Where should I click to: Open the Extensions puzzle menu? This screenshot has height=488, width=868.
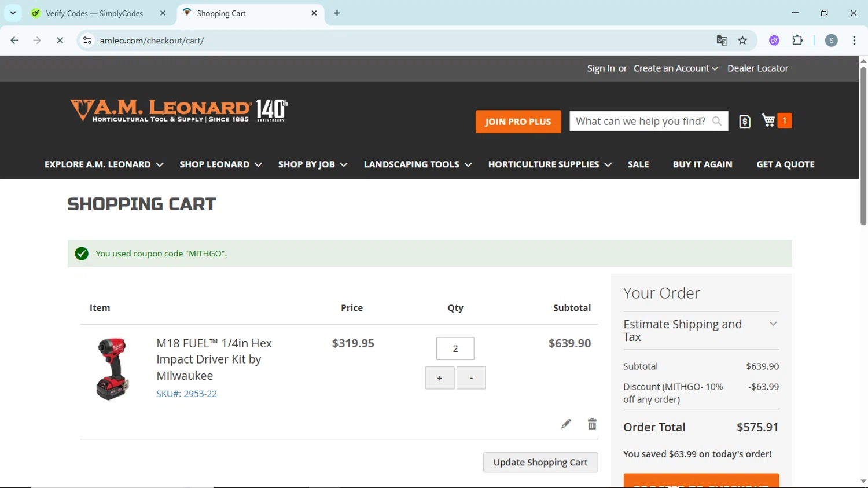797,41
